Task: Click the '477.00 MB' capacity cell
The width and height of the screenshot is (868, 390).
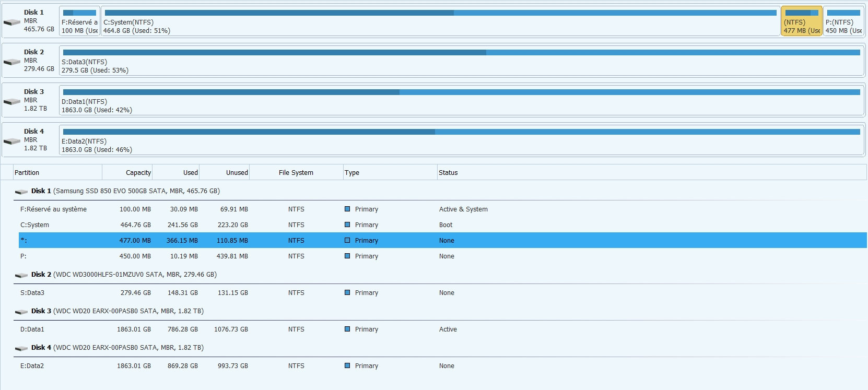Action: (135, 241)
